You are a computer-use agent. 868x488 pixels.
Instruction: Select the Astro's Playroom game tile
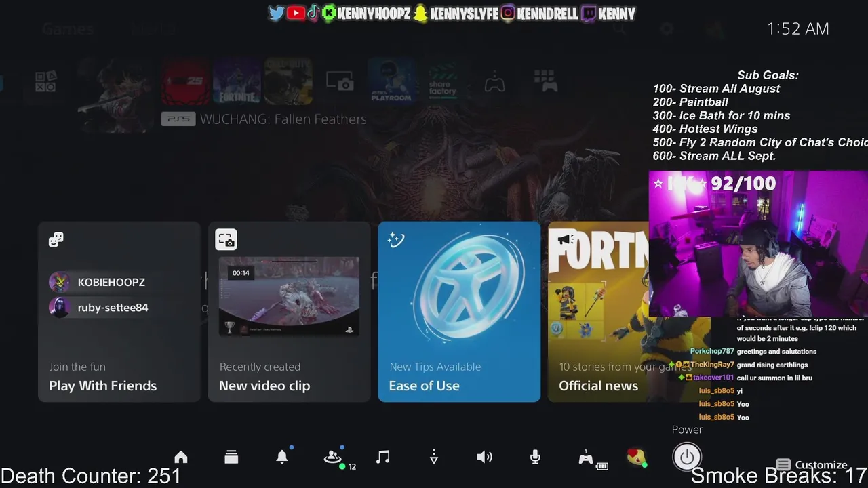pos(391,81)
